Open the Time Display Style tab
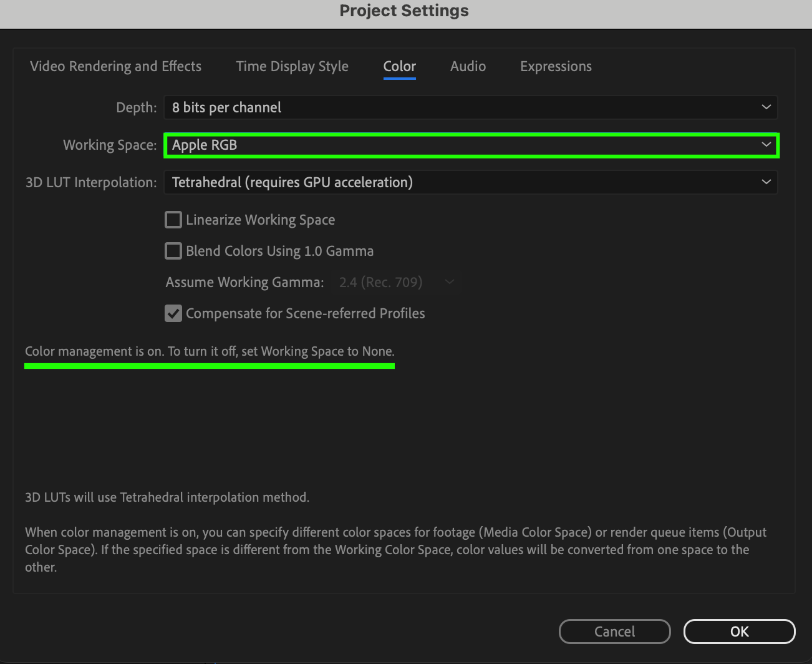 [x=292, y=66]
